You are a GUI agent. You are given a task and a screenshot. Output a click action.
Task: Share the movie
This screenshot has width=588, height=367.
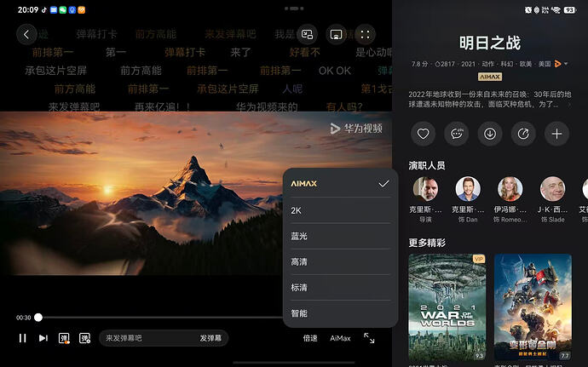523,134
